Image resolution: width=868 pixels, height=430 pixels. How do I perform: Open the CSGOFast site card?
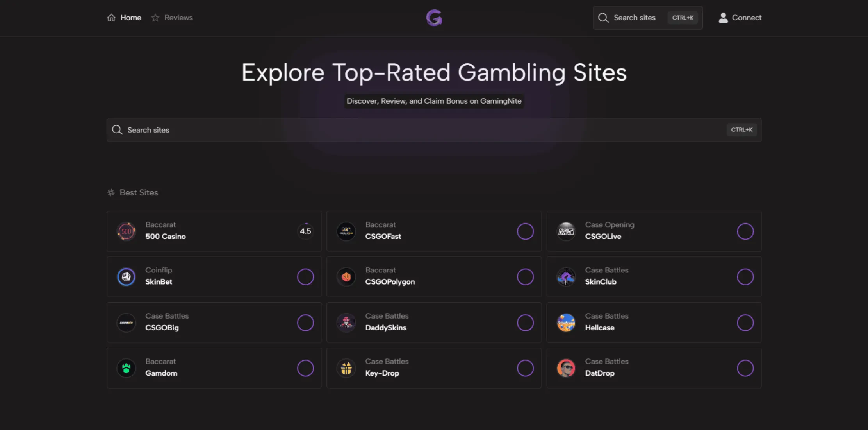[434, 231]
